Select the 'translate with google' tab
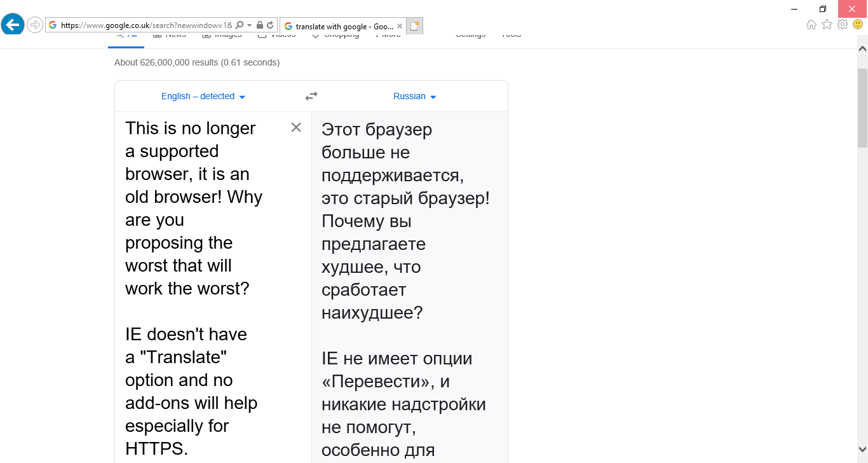 (x=340, y=26)
